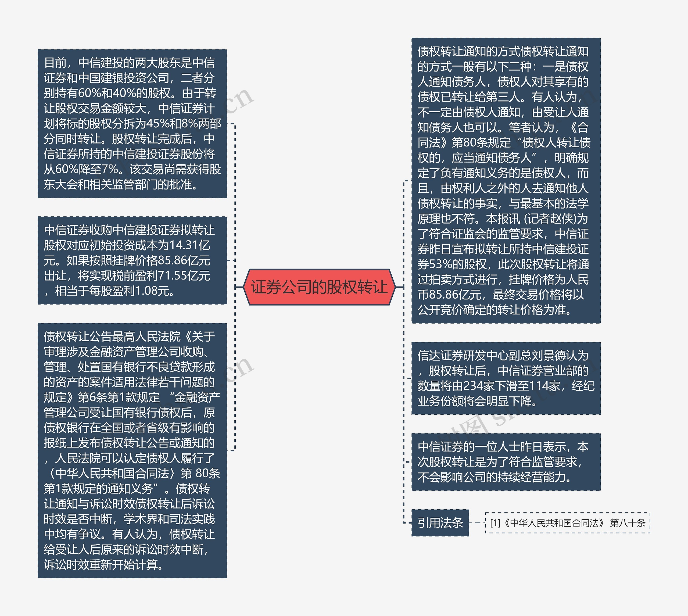Image resolution: width=688 pixels, height=616 pixels.
Task: Select the node starting 中信证券收购中信建投证券拟转让
Action: tap(132, 260)
